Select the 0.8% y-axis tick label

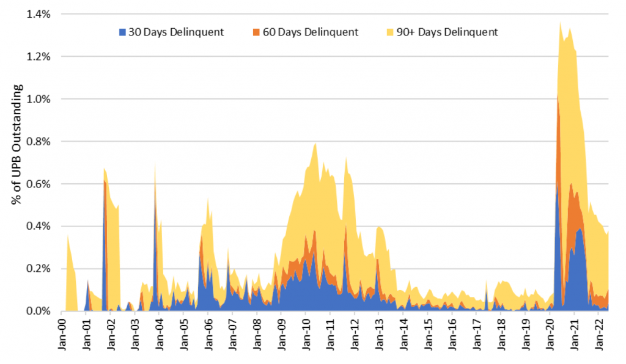(x=39, y=141)
